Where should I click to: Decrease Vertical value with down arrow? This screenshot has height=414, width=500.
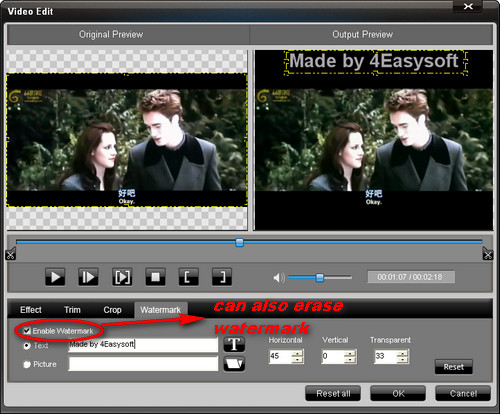tap(350, 360)
